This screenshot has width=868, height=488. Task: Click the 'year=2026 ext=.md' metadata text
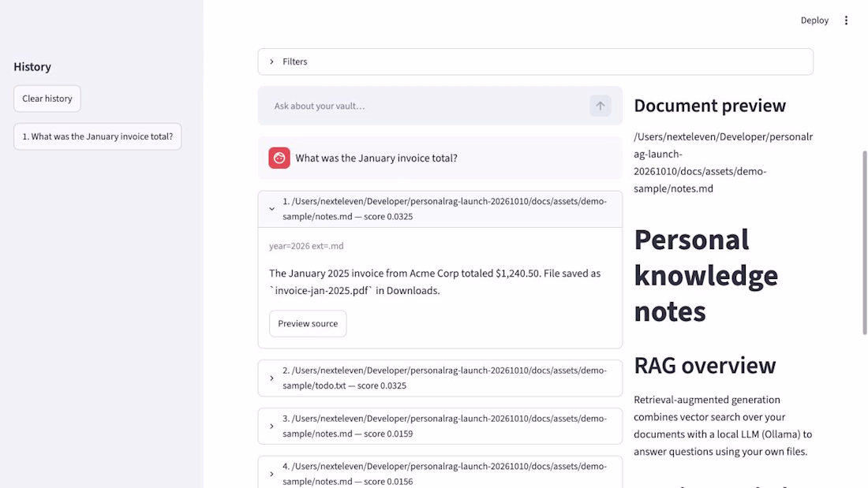click(306, 246)
